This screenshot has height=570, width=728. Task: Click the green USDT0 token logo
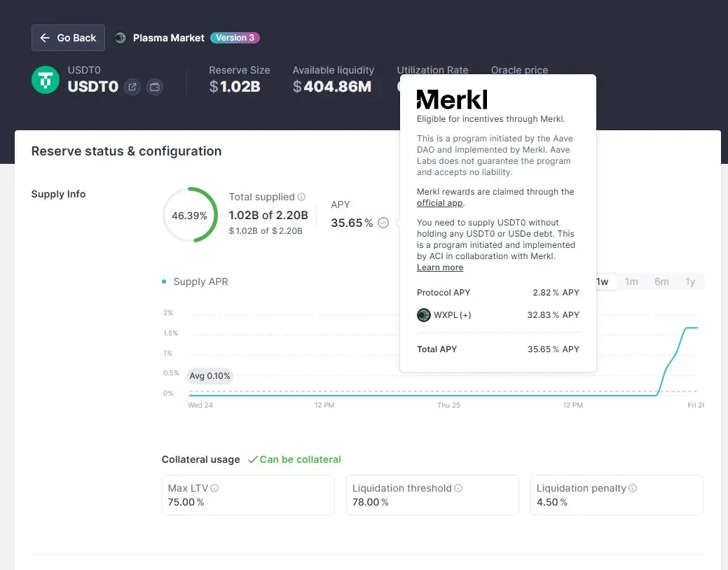pyautogui.click(x=46, y=80)
